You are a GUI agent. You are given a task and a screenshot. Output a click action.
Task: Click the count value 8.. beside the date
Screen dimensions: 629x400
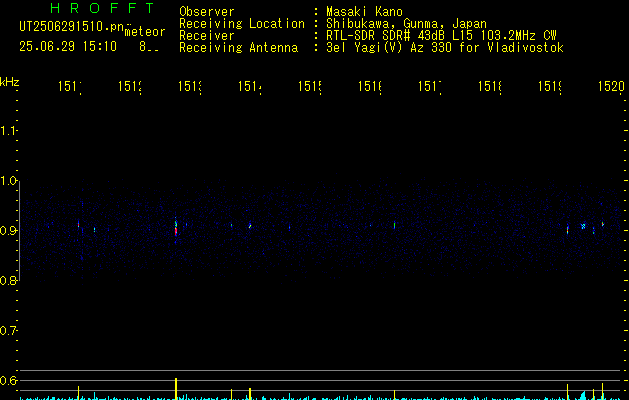pos(149,47)
